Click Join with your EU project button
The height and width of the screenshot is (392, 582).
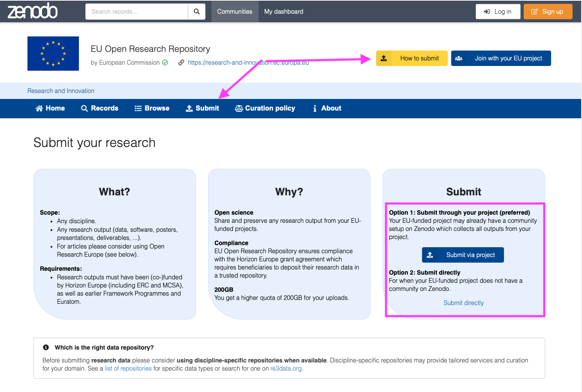pyautogui.click(x=501, y=58)
